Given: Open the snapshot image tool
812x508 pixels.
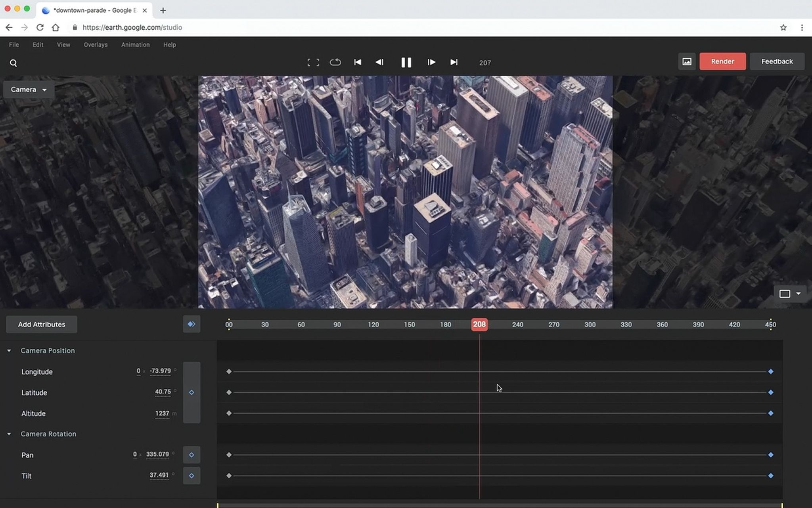Looking at the screenshot, I should point(687,61).
